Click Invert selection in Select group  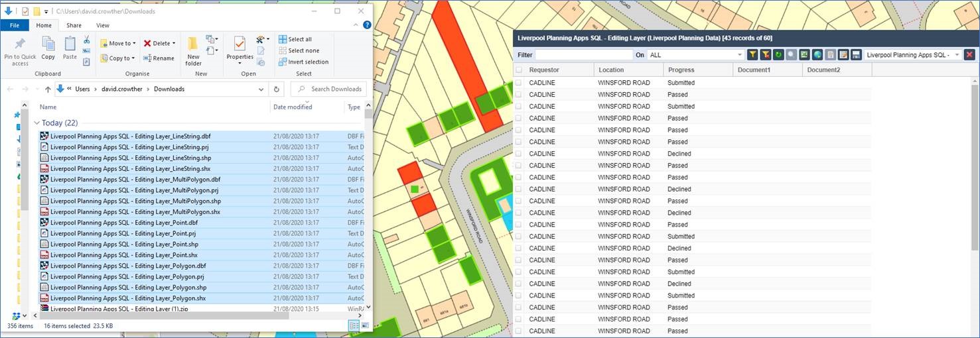[x=304, y=62]
